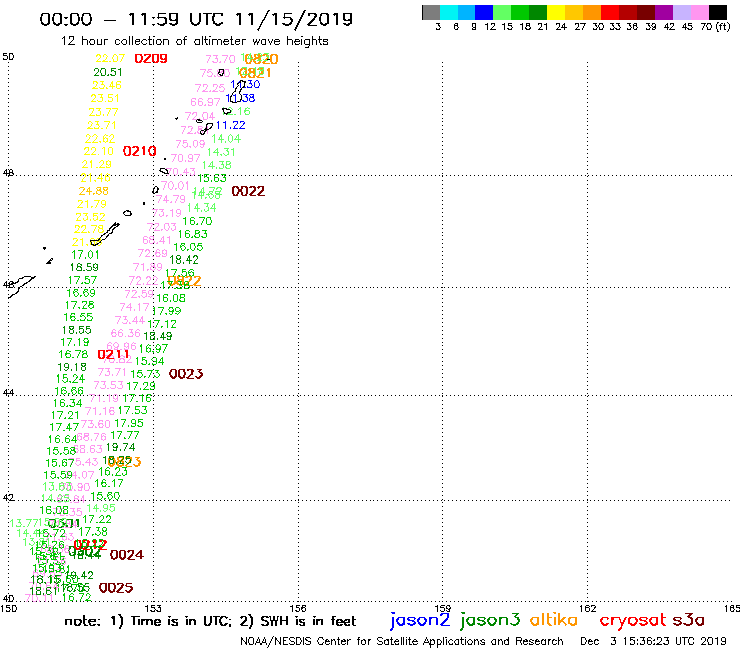
Task: Select the orange 30 ft legend swatch
Action: [x=592, y=13]
